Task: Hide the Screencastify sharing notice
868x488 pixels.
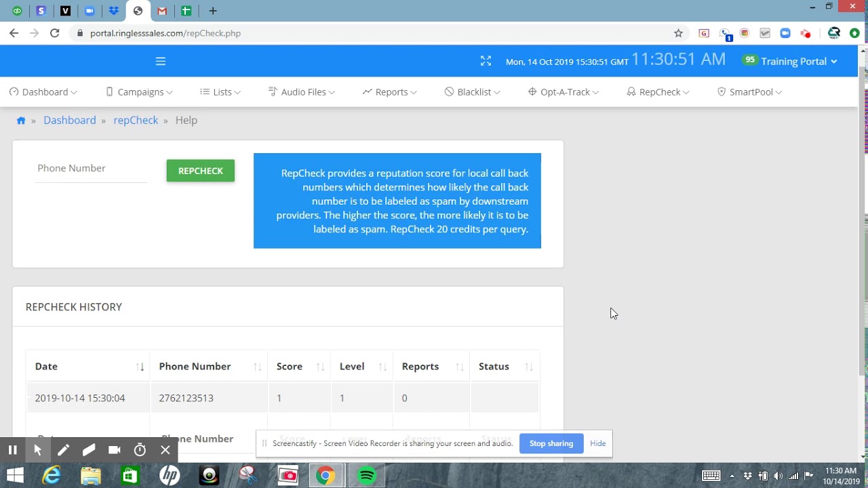Action: 598,443
